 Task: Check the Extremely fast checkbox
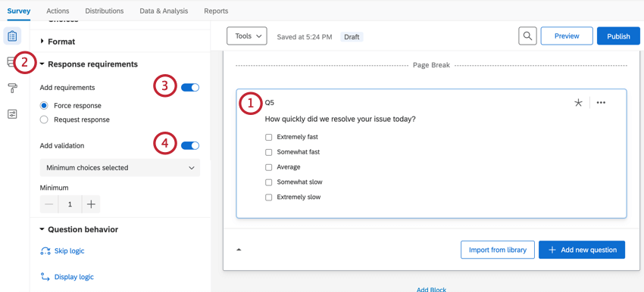point(269,137)
